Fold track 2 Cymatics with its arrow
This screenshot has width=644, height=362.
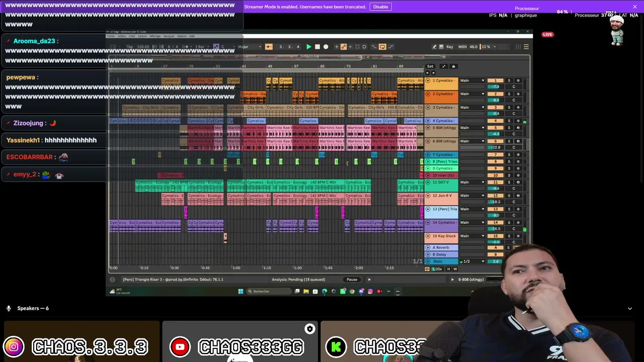point(428,94)
